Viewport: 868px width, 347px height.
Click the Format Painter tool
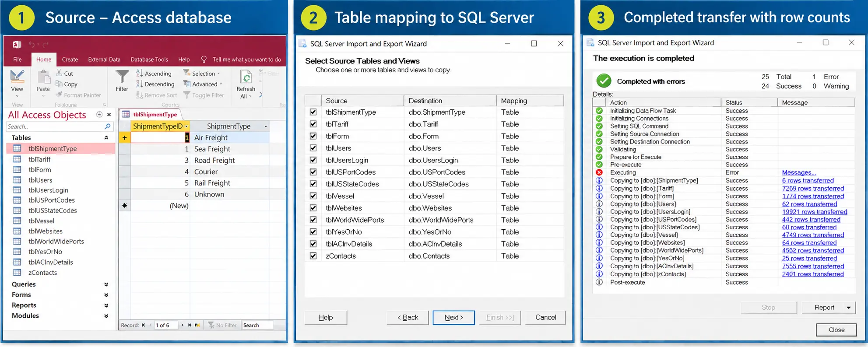tap(78, 95)
